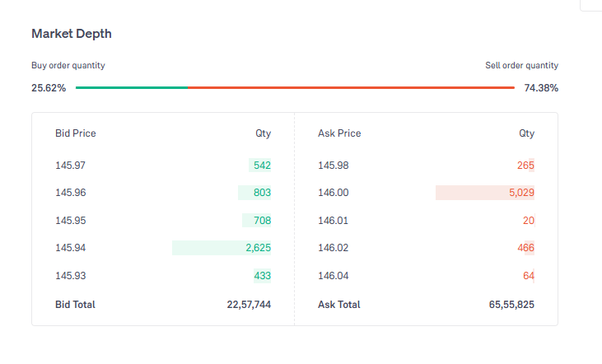Click the bid quantity 2,625
Screen dimensions: 602x364
pyautogui.click(x=258, y=248)
